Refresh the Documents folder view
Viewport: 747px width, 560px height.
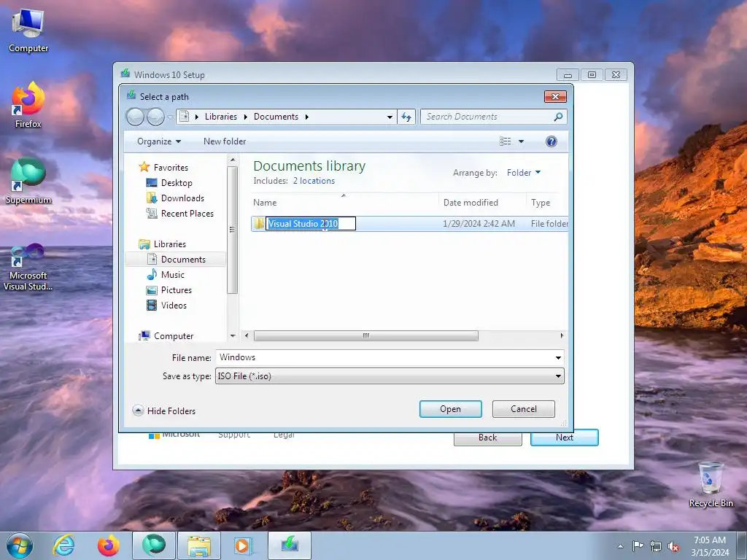point(406,117)
